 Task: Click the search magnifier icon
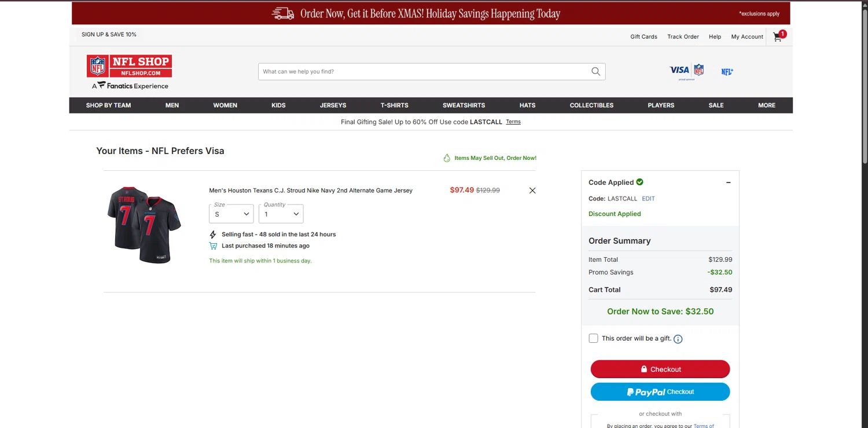click(x=595, y=71)
